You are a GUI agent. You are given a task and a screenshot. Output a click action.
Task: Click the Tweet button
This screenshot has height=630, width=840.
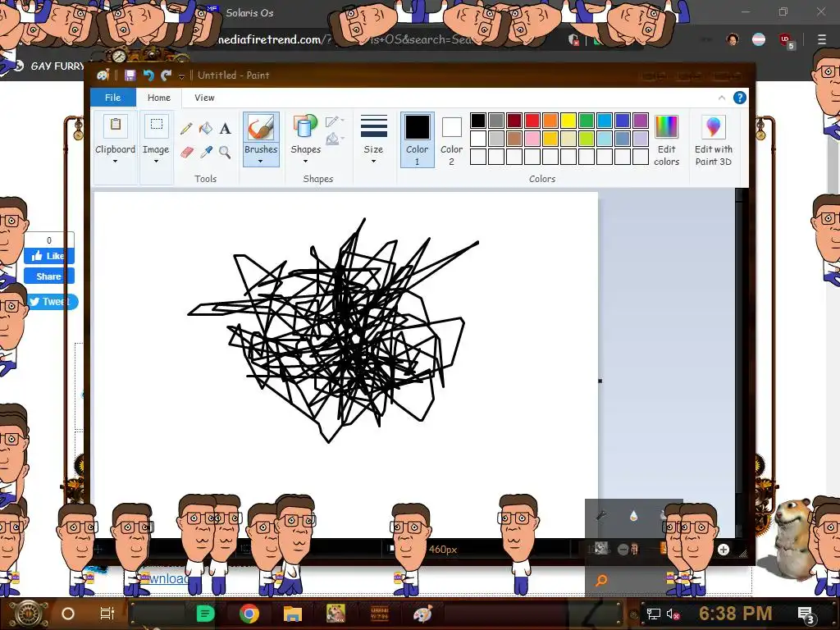pyautogui.click(x=52, y=302)
